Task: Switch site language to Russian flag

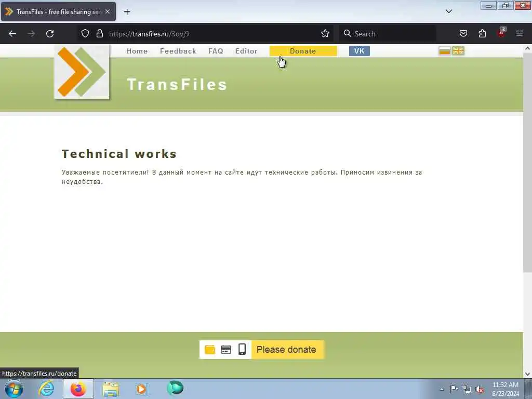Action: click(x=445, y=51)
